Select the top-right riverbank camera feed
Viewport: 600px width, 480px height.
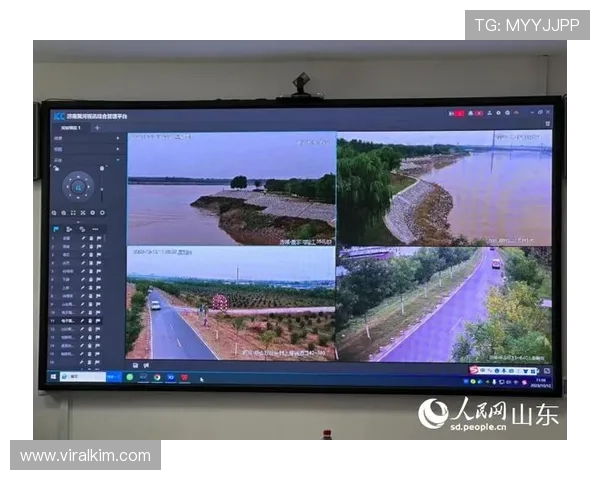point(443,189)
